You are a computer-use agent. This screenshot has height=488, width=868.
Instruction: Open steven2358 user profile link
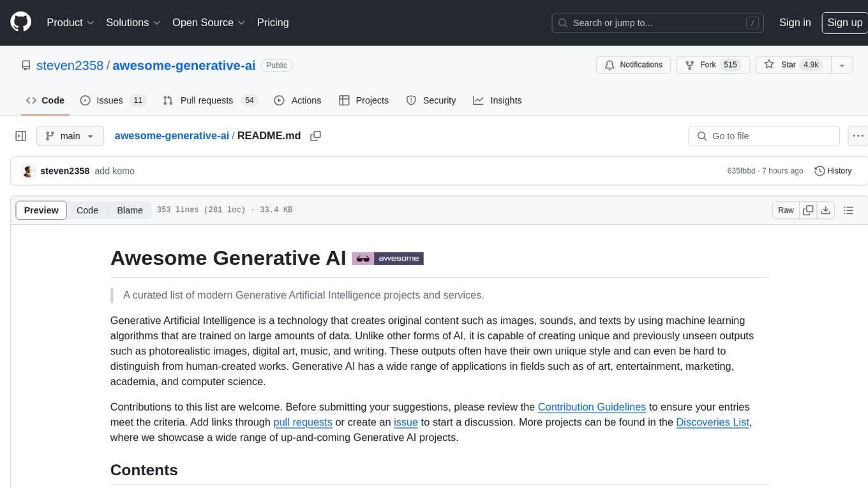(x=70, y=65)
